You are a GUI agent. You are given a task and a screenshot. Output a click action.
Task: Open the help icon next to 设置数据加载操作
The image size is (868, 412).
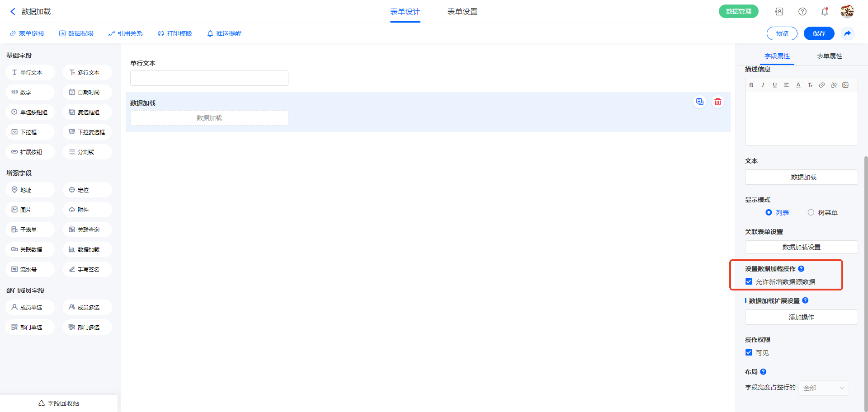801,269
